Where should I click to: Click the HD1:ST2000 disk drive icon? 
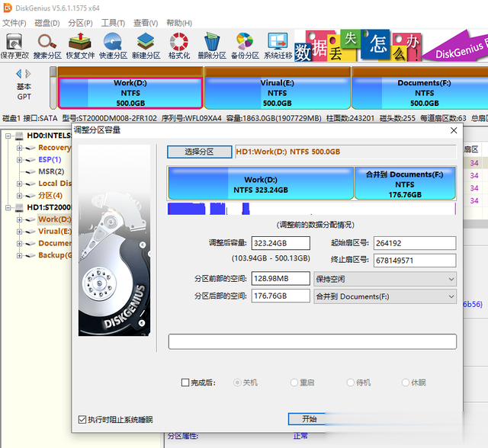(19, 207)
